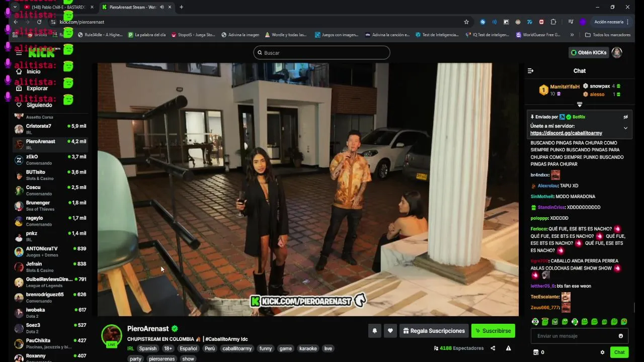Open the chat shop icon
Viewport: 644px width, 362px height.
coord(536,352)
